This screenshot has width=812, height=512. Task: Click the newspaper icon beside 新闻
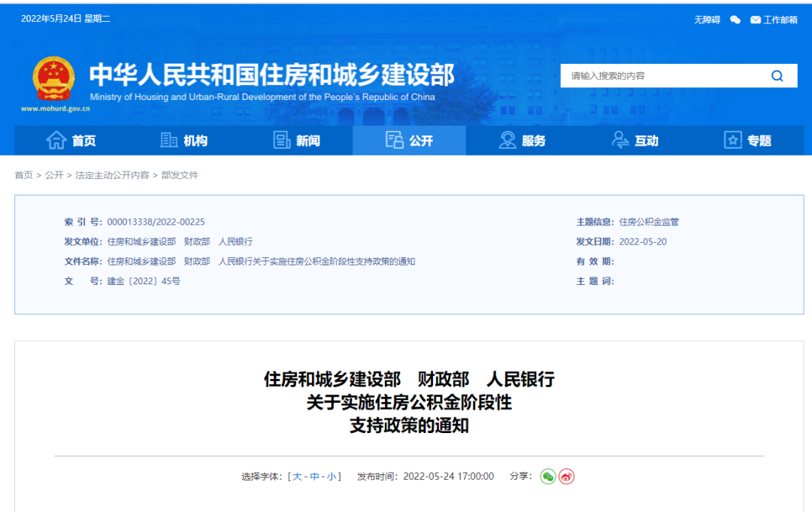coord(282,140)
